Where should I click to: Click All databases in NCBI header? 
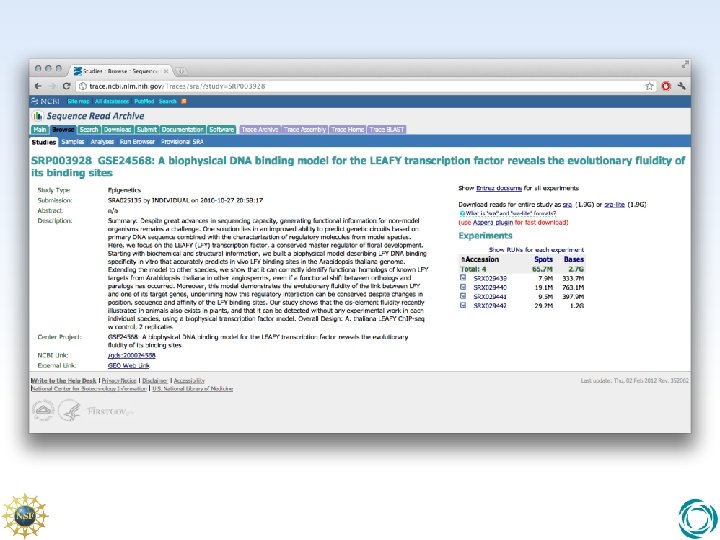(112, 101)
